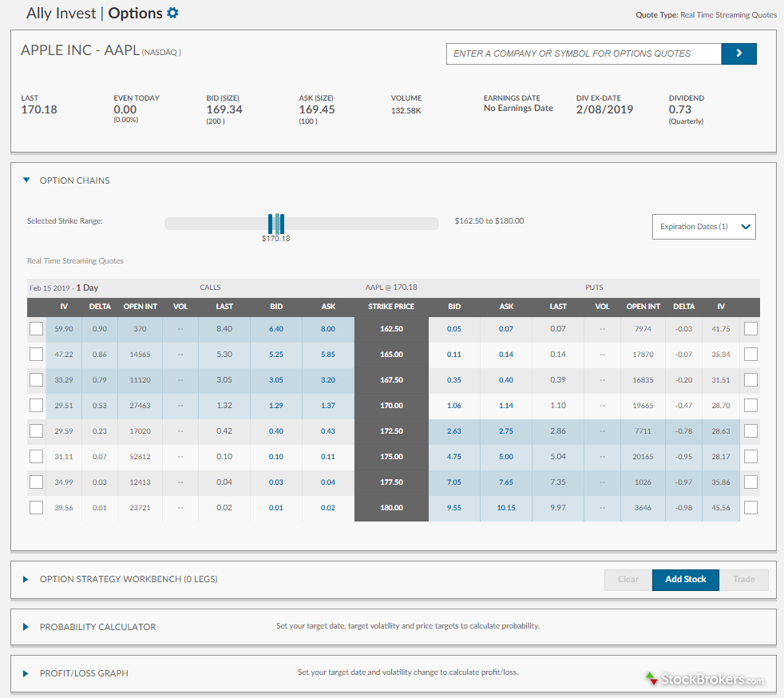Check the call checkbox for 167.50 strike
784x698 pixels.
36,379
